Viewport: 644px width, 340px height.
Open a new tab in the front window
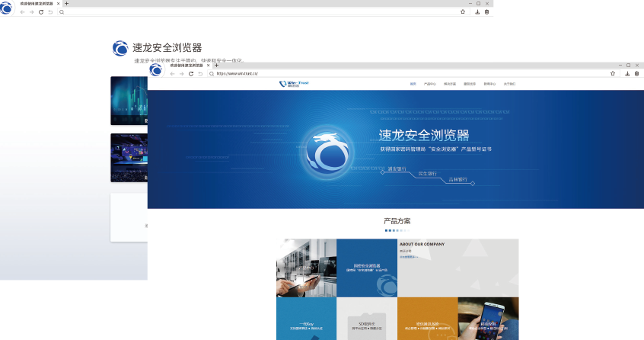pyautogui.click(x=216, y=65)
